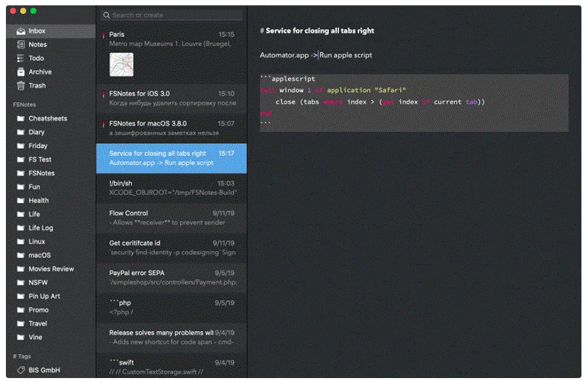Select the Linux folder icon
This screenshot has width=588, height=382.
point(20,241)
